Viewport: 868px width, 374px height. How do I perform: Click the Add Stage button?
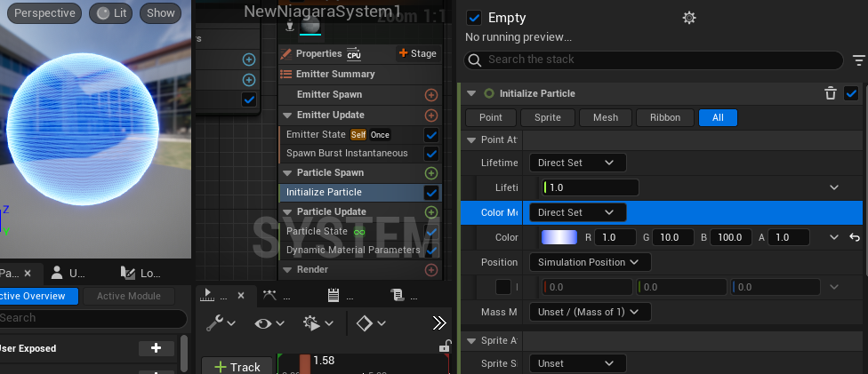point(419,53)
